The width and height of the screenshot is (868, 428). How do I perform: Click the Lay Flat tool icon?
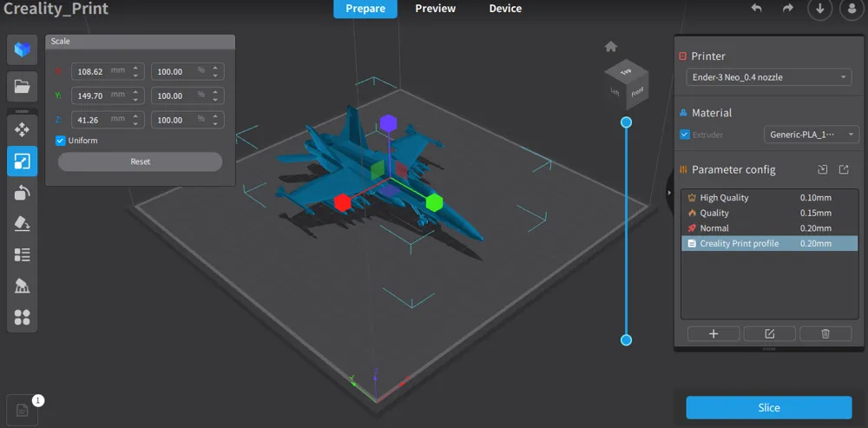(x=23, y=223)
